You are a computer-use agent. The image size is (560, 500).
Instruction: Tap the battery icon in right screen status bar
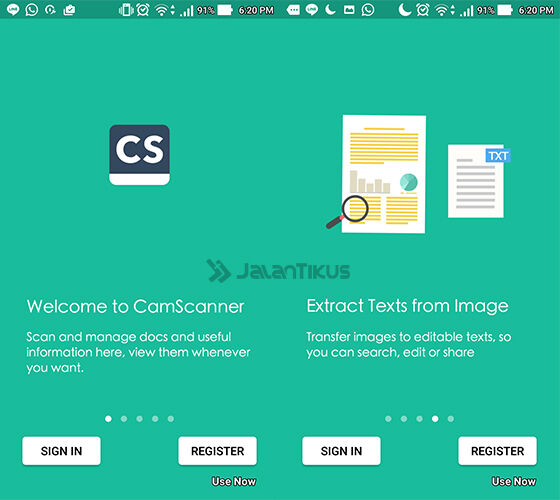505,10
